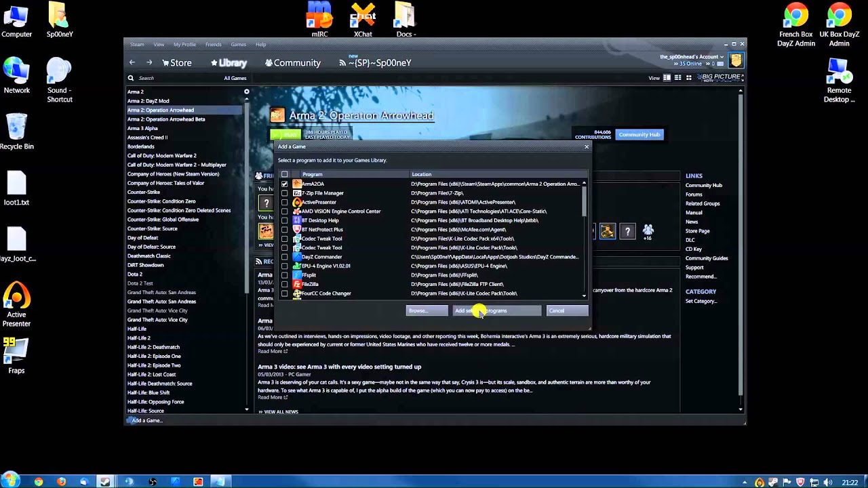Image resolution: width=868 pixels, height=488 pixels.
Task: Click the AMD VISION Engine icon
Action: point(297,211)
